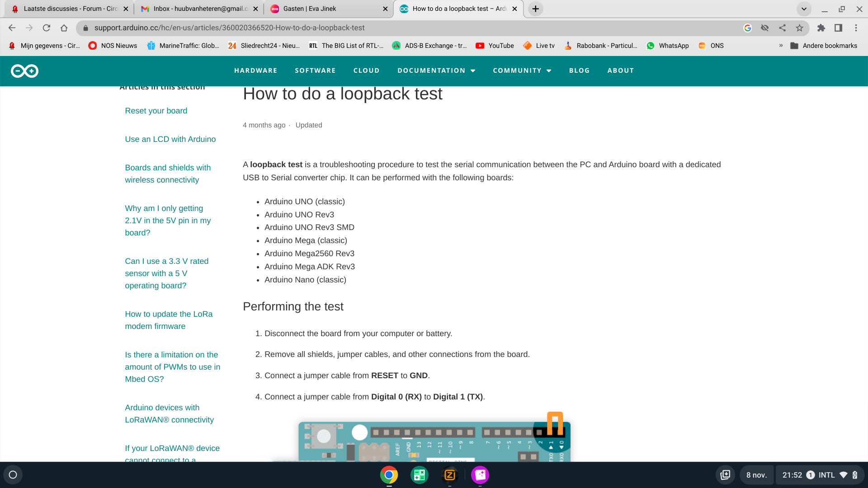Click the share page icon
The height and width of the screenshot is (488, 868).
click(782, 28)
